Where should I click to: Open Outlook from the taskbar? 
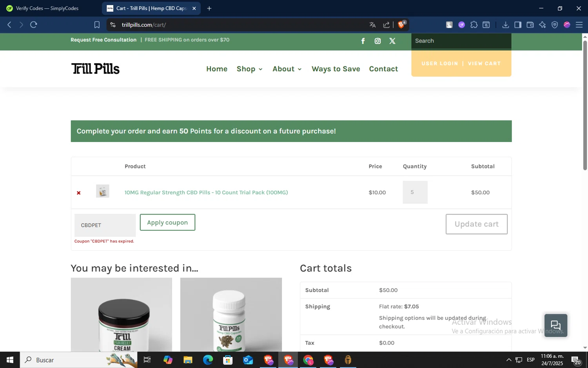click(248, 360)
